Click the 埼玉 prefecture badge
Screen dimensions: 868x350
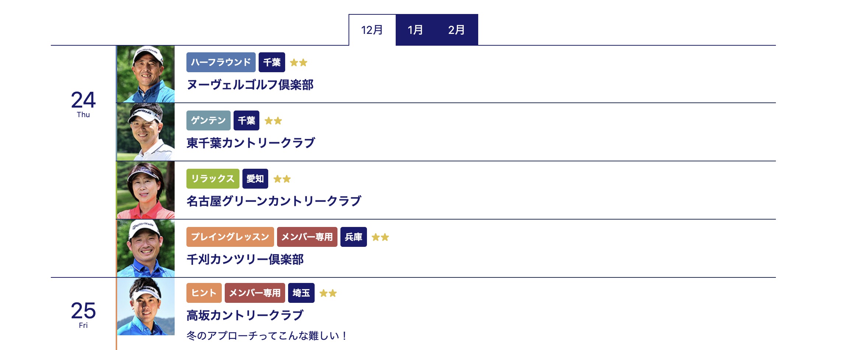[301, 293]
